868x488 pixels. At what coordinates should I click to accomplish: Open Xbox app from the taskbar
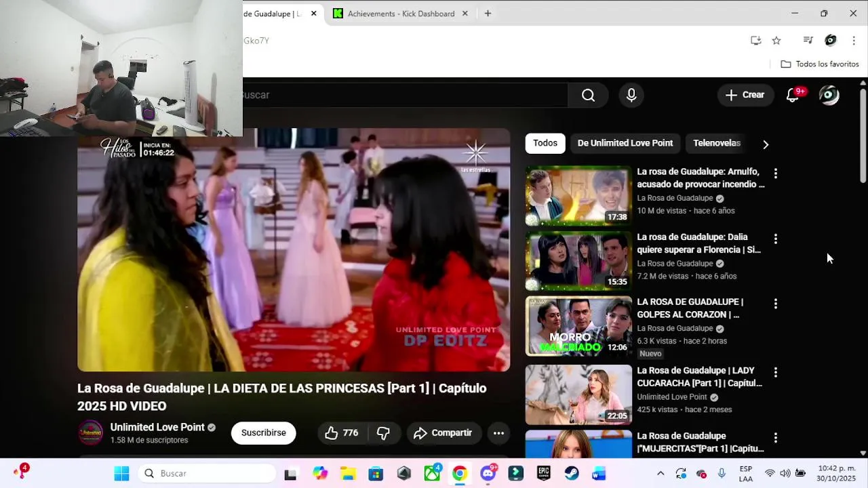point(432,473)
